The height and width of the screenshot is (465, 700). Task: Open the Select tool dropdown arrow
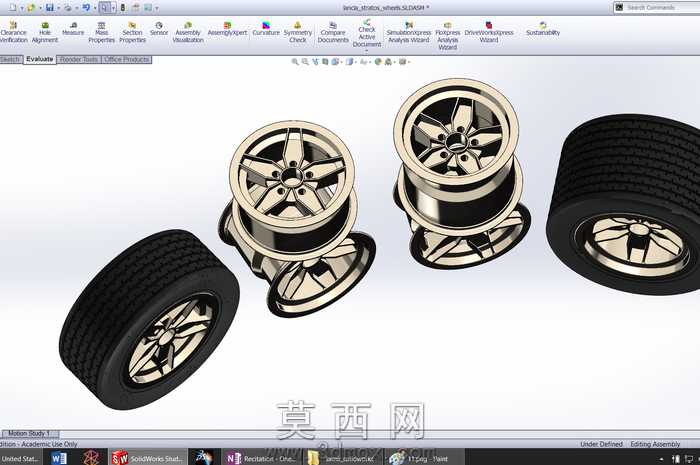pyautogui.click(x=113, y=8)
